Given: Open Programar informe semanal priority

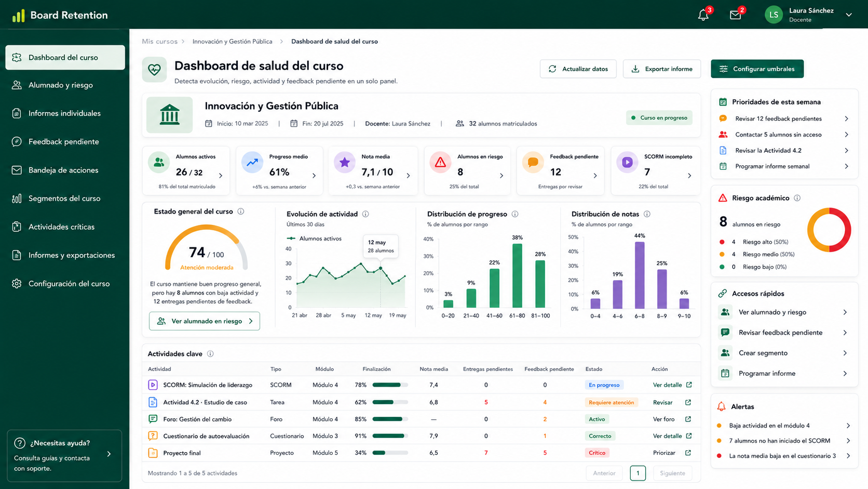Looking at the screenshot, I should pos(784,166).
